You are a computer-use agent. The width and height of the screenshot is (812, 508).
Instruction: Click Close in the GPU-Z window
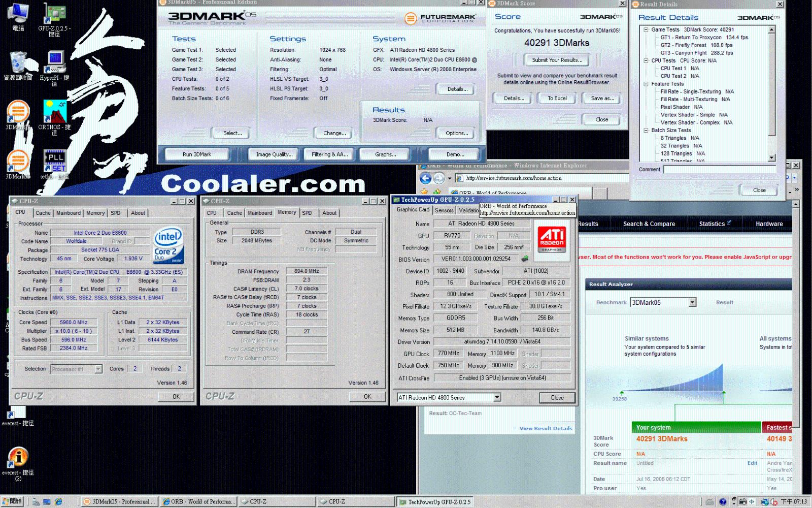pyautogui.click(x=557, y=398)
